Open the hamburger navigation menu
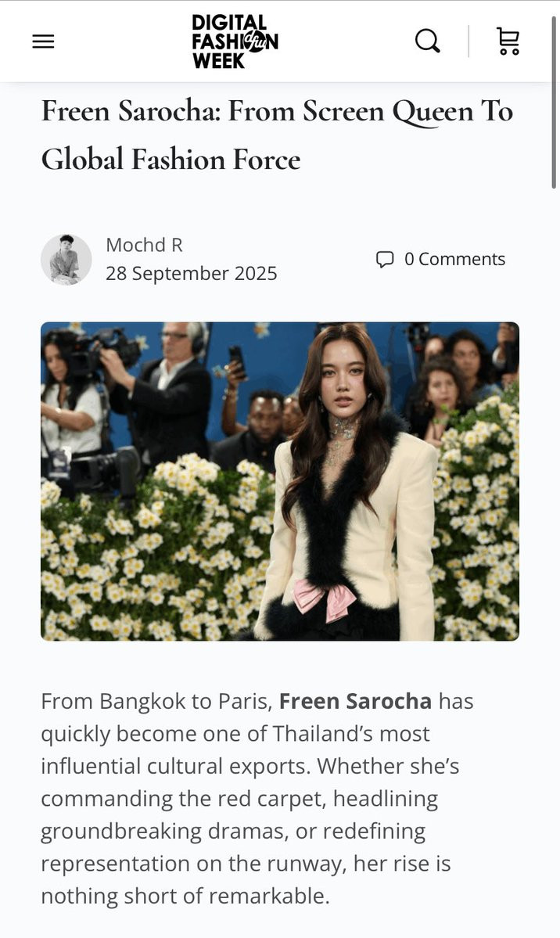560x938 pixels. (x=43, y=42)
